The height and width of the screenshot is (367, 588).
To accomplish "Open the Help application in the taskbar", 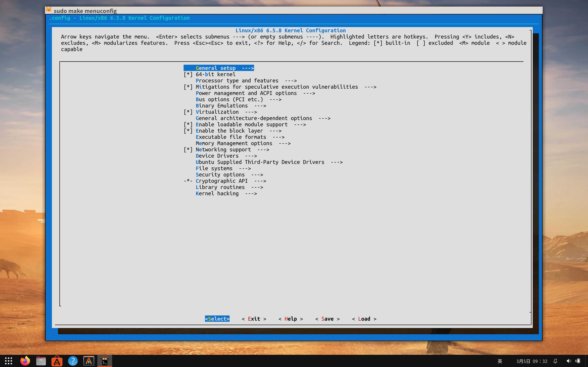I will [73, 361].
